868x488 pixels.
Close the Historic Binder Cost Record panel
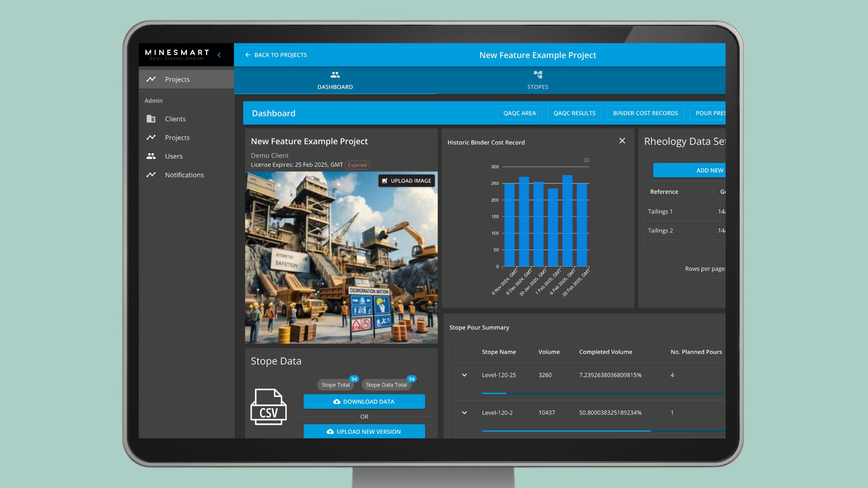tap(622, 141)
